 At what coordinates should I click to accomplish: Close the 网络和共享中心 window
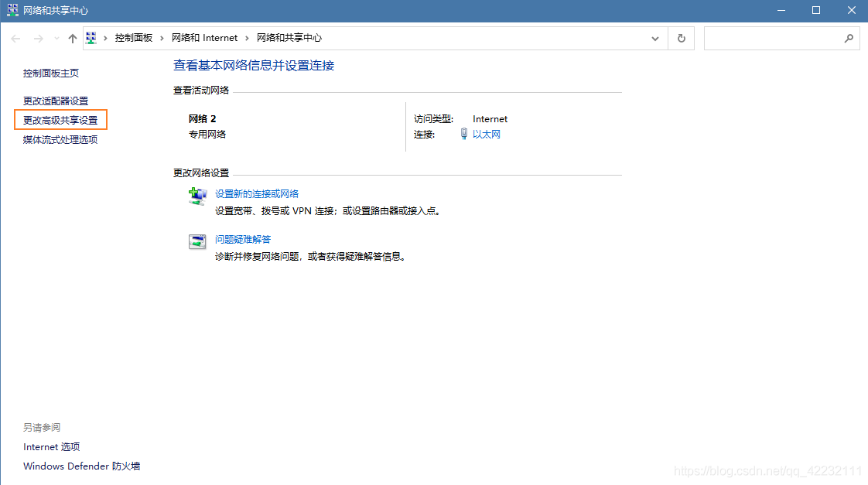[x=852, y=11]
